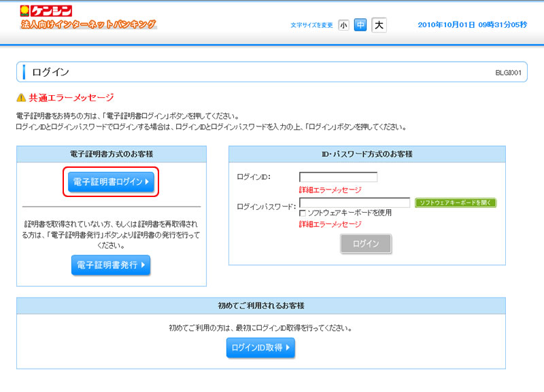
Task: Enable the ソフトウェアキーボードを使用 checkbox
Action: pyautogui.click(x=303, y=213)
